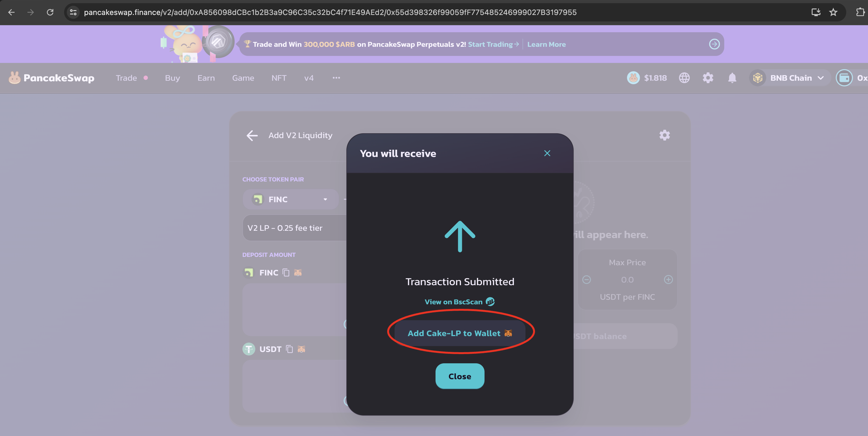
Task: Open the Trade menu
Action: 127,78
